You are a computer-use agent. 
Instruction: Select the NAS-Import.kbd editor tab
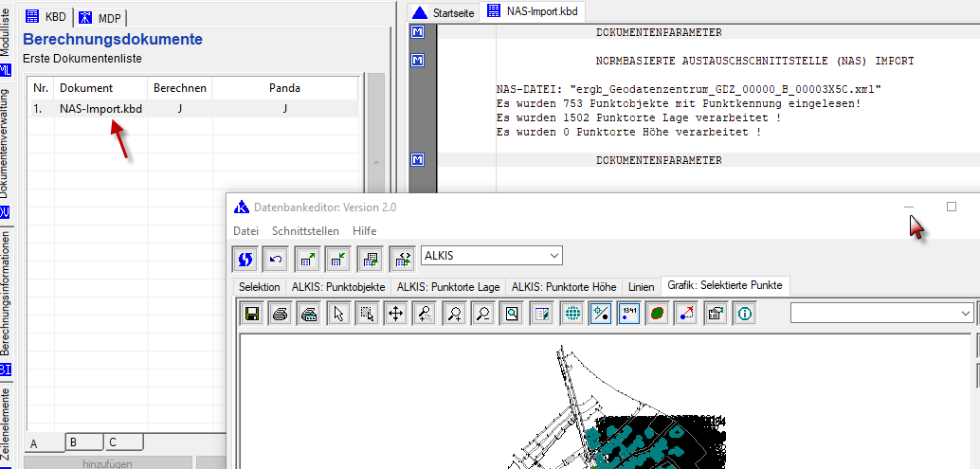pyautogui.click(x=534, y=10)
